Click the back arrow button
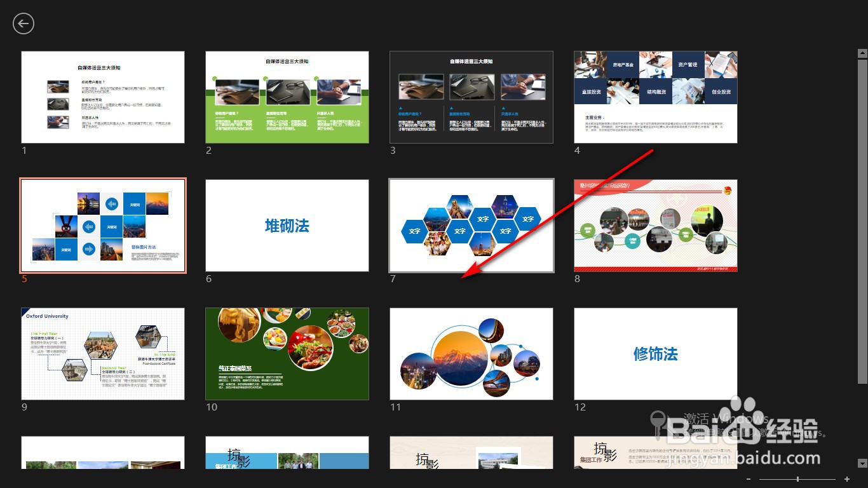The width and height of the screenshot is (868, 488). coord(24,24)
